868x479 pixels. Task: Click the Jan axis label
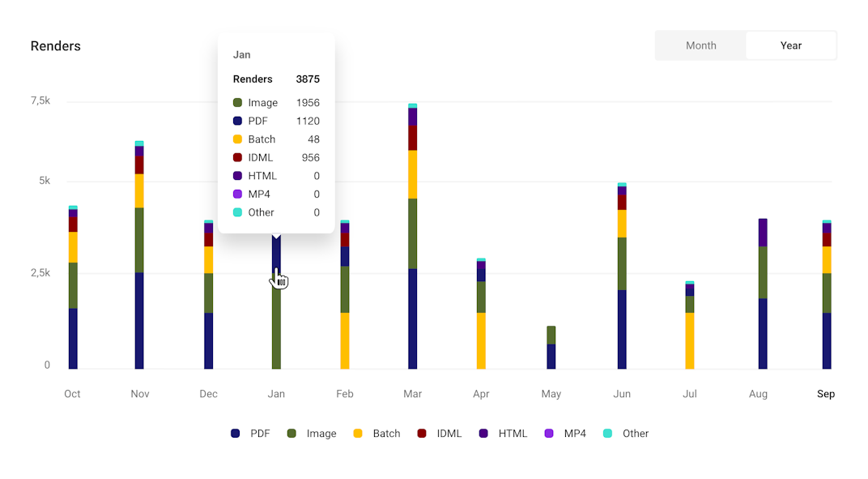276,394
